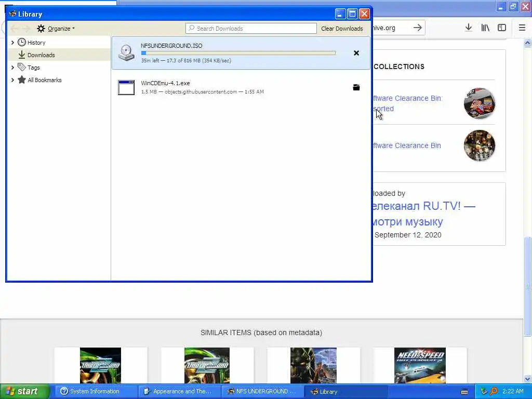Screen dimensions: 532x399
Task: Expand the History tree node
Action: click(x=12, y=43)
